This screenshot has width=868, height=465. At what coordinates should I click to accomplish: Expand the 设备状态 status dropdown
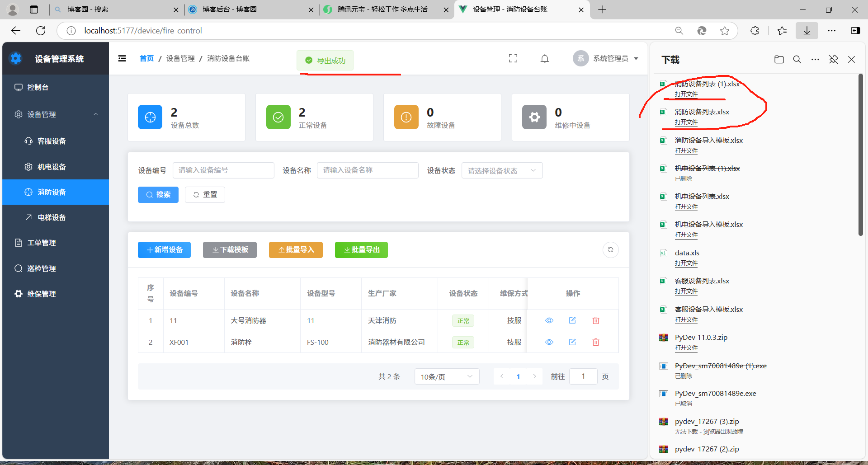[502, 170]
